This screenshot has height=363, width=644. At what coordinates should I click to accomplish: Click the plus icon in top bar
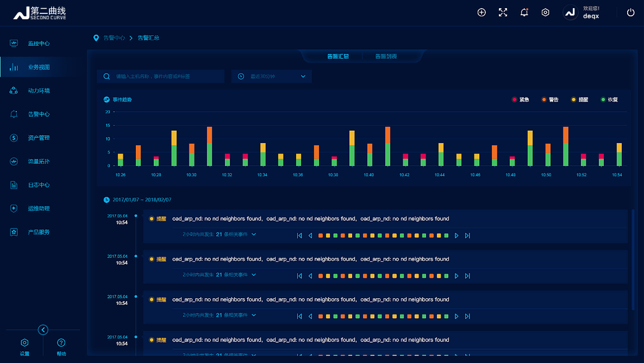pos(481,12)
